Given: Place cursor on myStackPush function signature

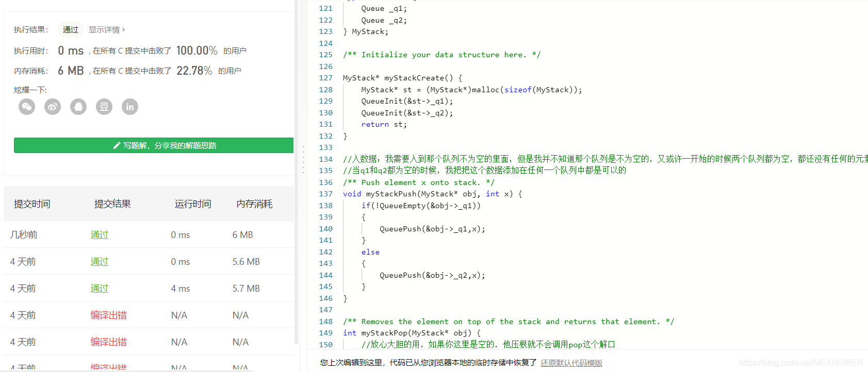Looking at the screenshot, I should point(432,194).
